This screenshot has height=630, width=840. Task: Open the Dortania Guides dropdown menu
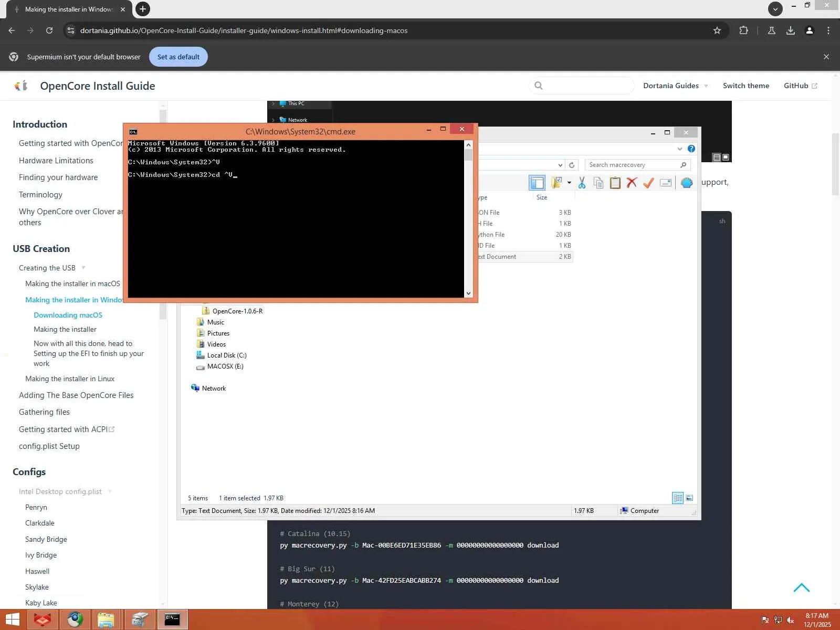tap(676, 86)
